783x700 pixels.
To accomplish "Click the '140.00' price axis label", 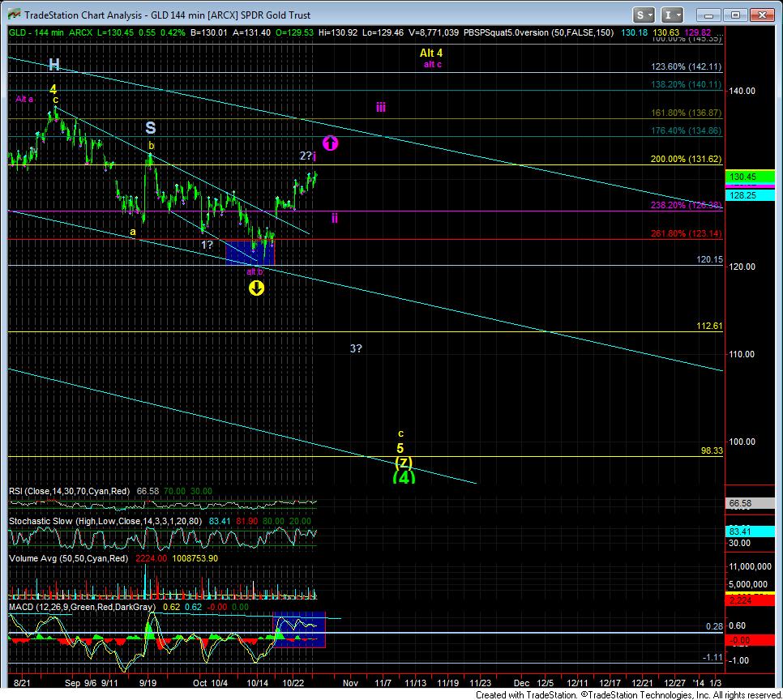I will point(742,91).
